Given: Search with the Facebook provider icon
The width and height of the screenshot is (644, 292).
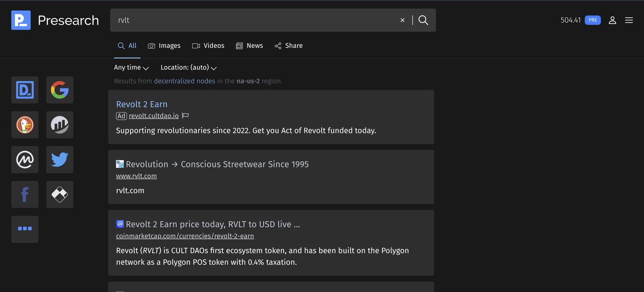Looking at the screenshot, I should 25,194.
